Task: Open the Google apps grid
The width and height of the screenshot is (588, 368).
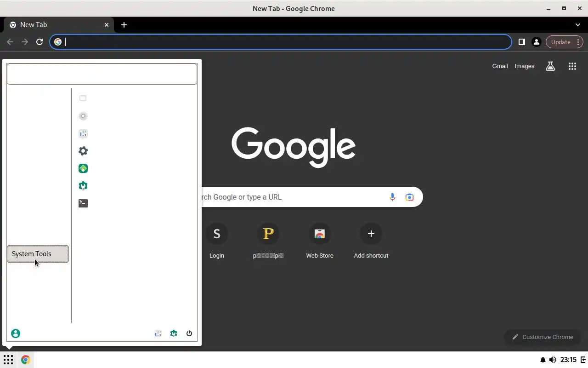Action: 572,66
